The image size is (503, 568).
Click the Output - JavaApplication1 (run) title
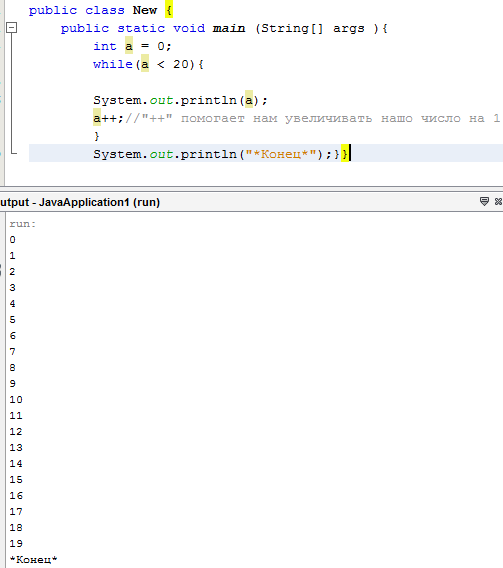coord(80,202)
